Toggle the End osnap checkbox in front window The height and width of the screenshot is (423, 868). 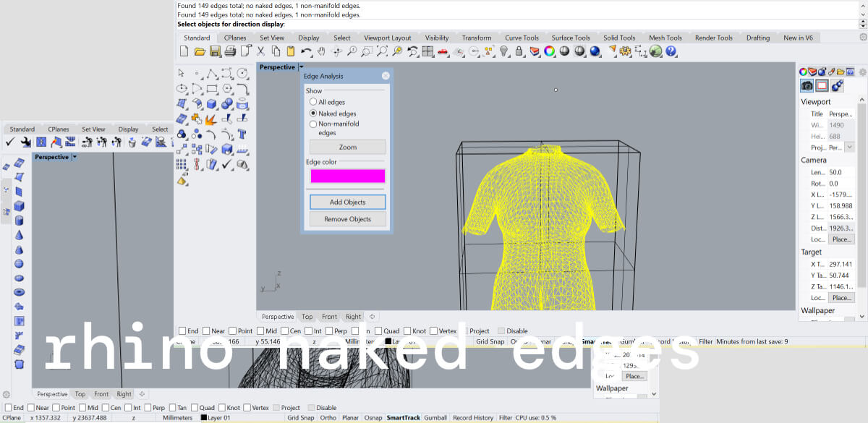tap(182, 331)
